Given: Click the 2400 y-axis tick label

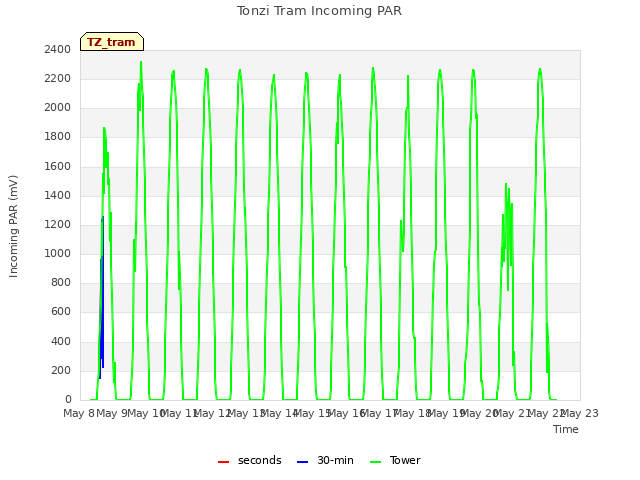Looking at the screenshot, I should 58,49.
